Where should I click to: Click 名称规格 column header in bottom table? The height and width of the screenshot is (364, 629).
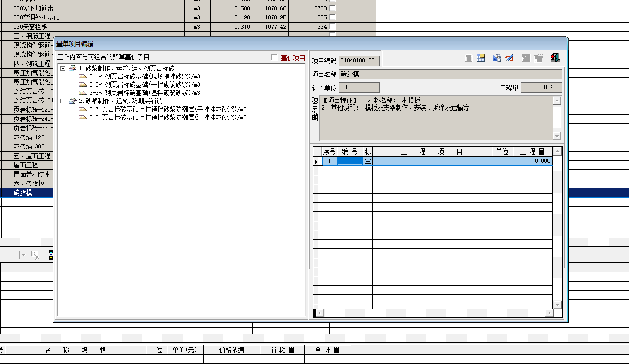[x=75, y=350]
